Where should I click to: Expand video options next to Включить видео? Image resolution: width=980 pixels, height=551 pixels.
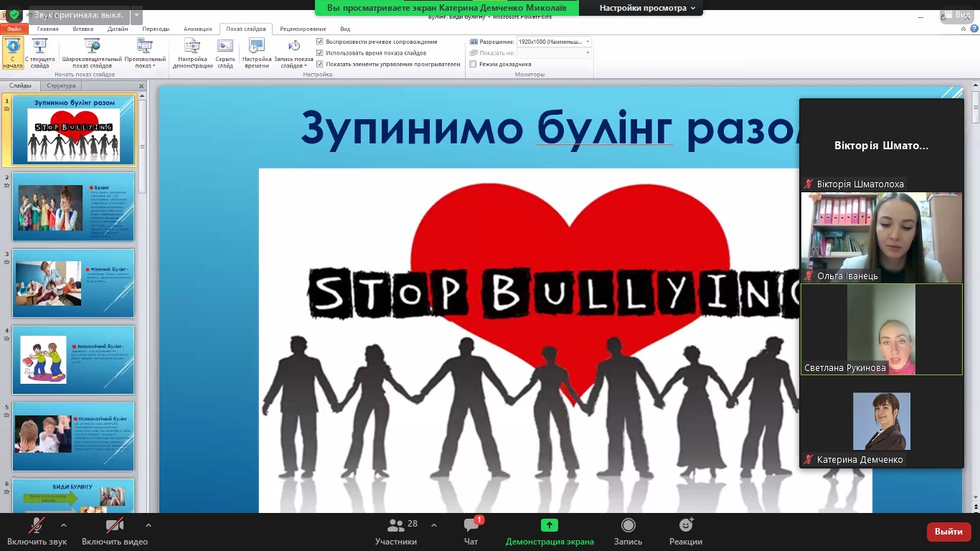[x=149, y=525]
